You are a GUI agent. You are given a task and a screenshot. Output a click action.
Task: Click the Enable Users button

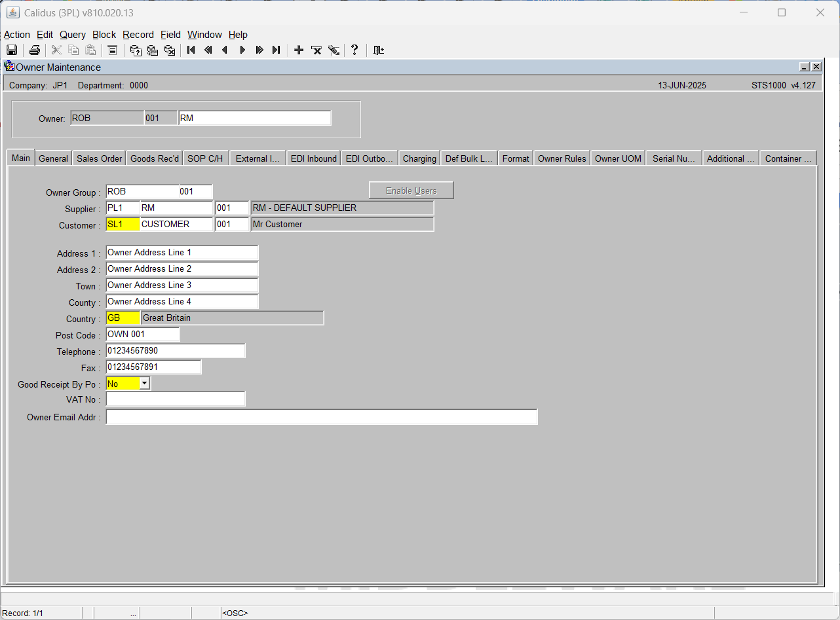411,191
